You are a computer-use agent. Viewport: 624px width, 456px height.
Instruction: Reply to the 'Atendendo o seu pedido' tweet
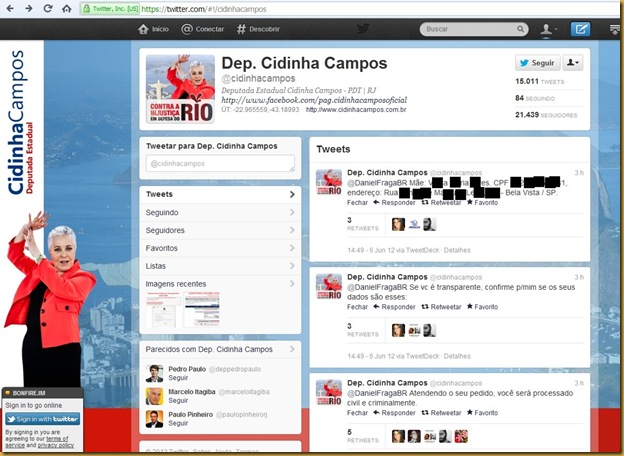[394, 413]
